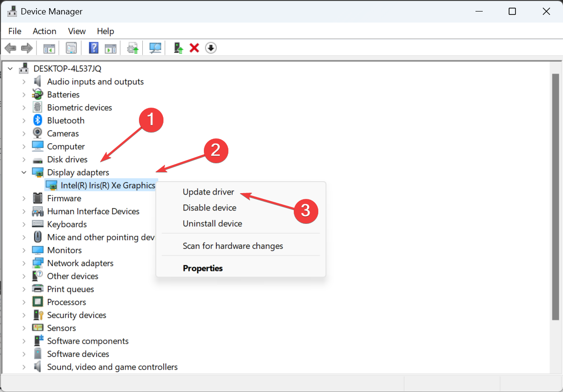
Task: Expand the Network adapters category
Action: pos(24,263)
